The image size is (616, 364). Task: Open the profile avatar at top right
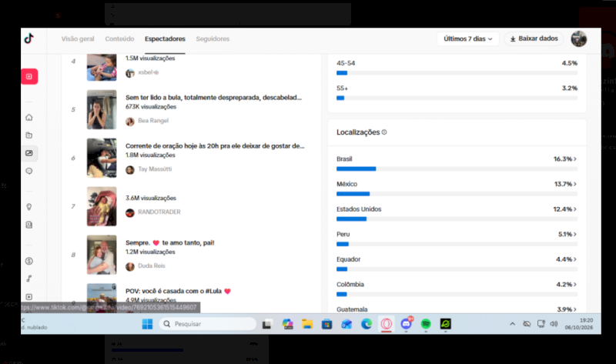click(579, 39)
